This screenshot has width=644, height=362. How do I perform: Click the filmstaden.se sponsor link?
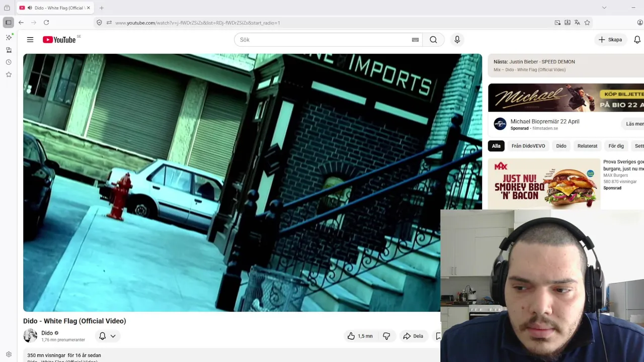coord(545,128)
